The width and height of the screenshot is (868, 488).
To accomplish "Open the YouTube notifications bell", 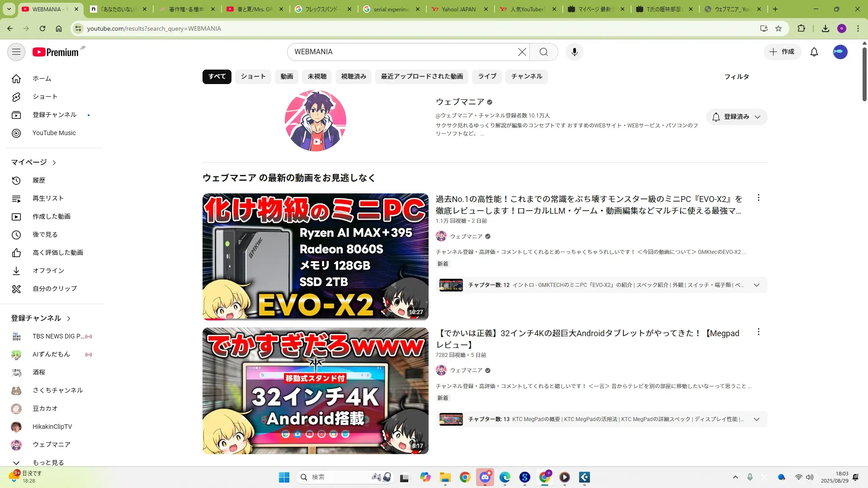I will point(814,52).
